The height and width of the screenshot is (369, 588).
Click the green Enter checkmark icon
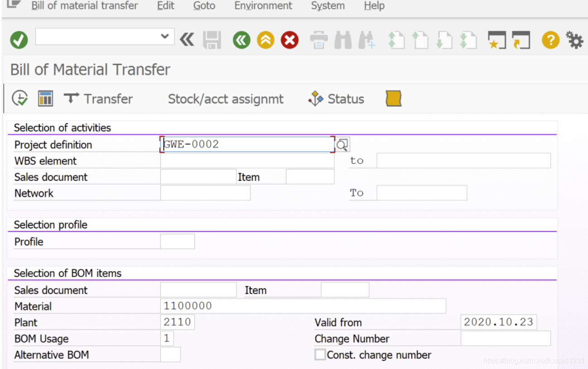pos(19,40)
